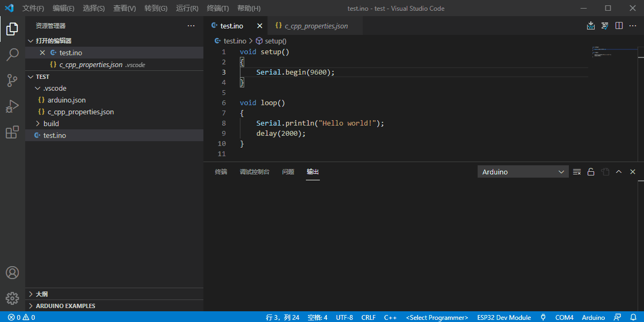Click <Select Programmer> in the status bar
644x322 pixels.
click(x=437, y=317)
